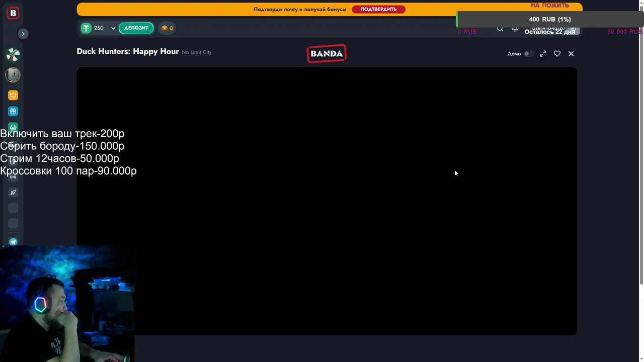This screenshot has width=644, height=362.
Task: Click the central BANDA logo
Action: pos(327,54)
